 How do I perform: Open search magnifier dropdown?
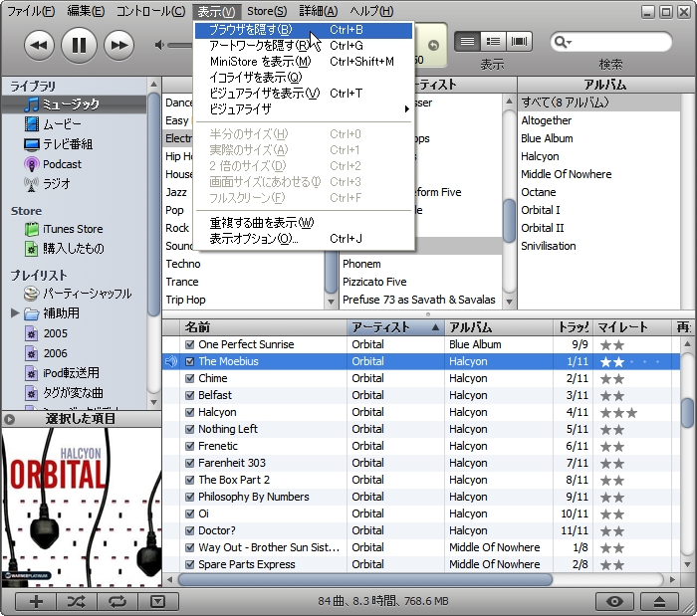[x=563, y=42]
